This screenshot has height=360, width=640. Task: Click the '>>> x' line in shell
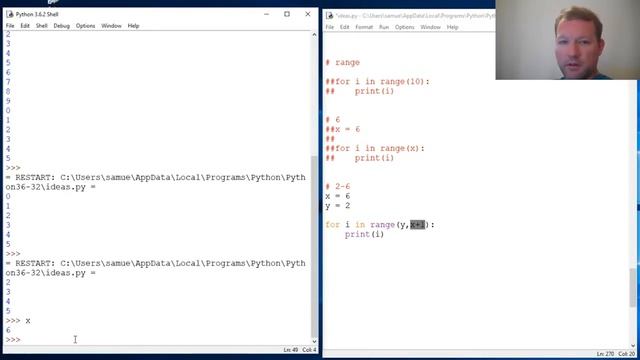click(x=18, y=321)
